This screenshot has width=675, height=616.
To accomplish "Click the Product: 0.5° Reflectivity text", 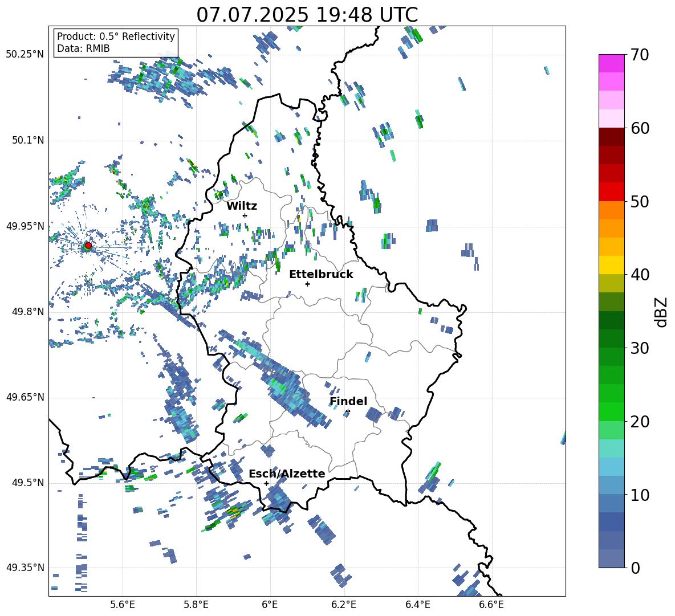I will tap(116, 36).
